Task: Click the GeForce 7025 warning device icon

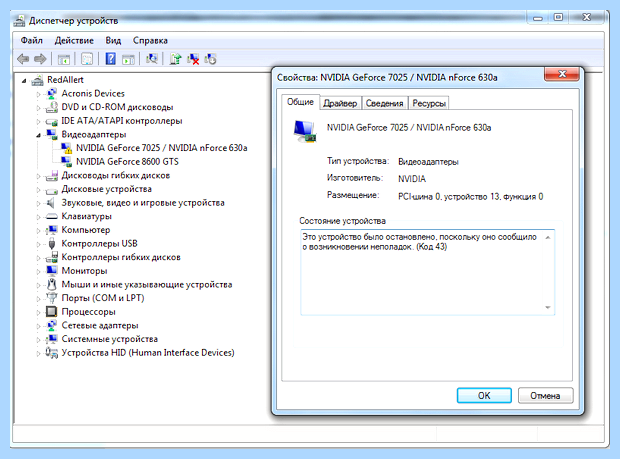Action: click(66, 148)
